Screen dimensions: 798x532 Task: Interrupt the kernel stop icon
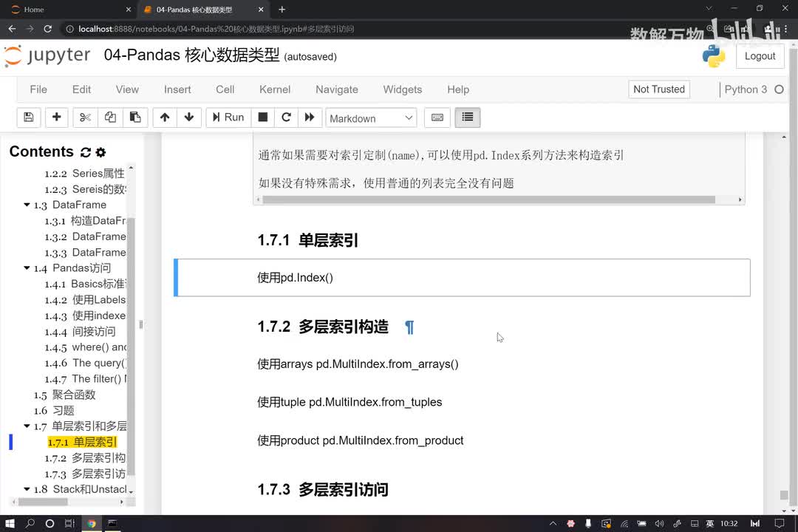point(262,117)
